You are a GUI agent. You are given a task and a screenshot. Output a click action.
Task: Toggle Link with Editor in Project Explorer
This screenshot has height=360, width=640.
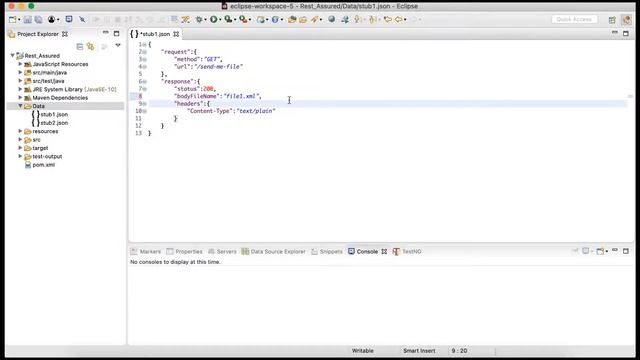click(91, 47)
